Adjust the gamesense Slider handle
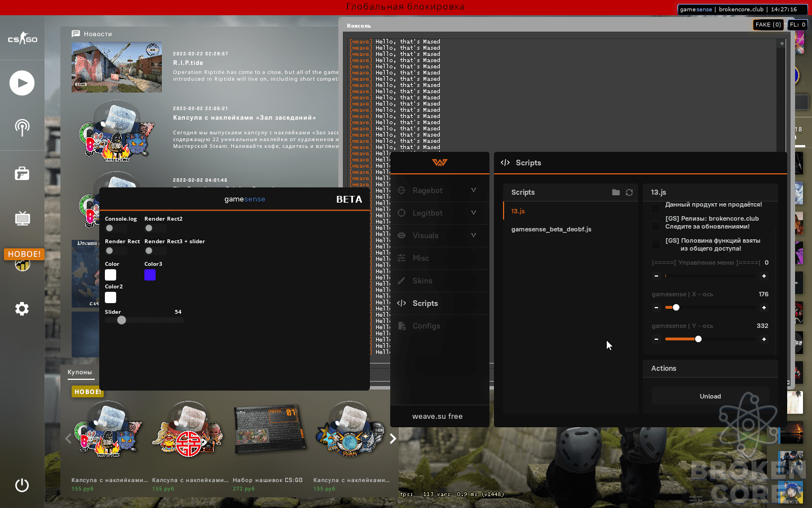This screenshot has height=508, width=812. tap(121, 320)
